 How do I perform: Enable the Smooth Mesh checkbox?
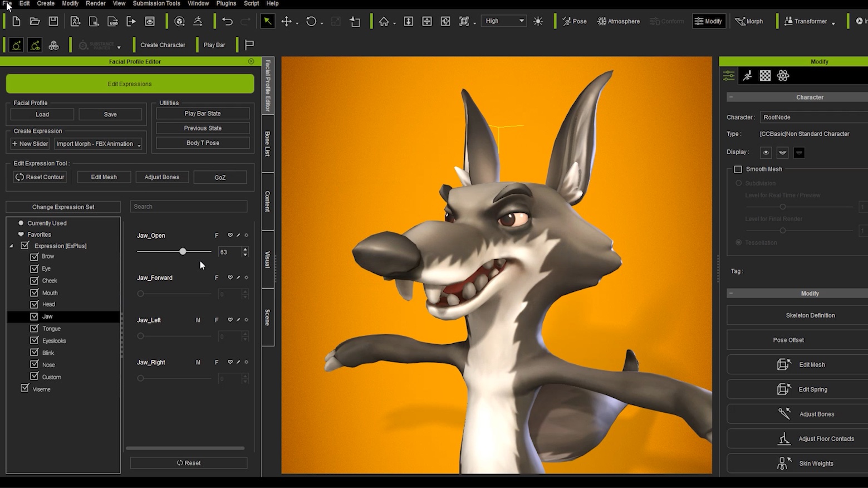tap(738, 169)
